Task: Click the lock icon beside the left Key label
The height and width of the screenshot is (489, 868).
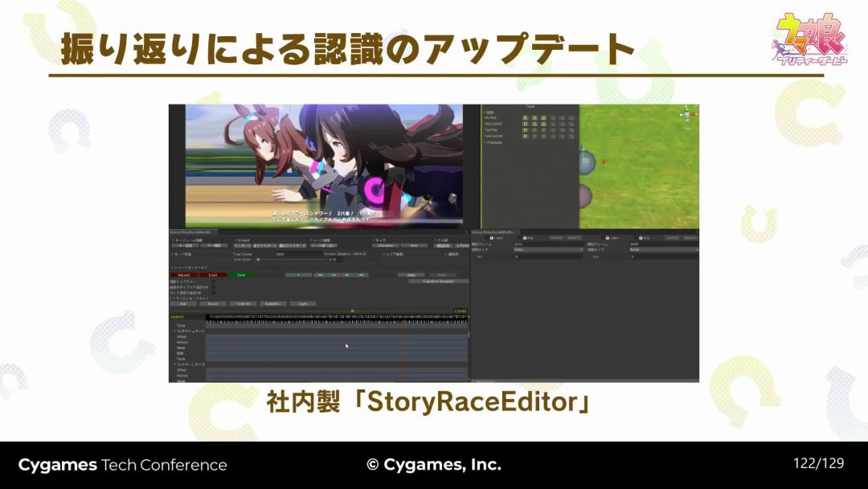Action: pos(526,238)
